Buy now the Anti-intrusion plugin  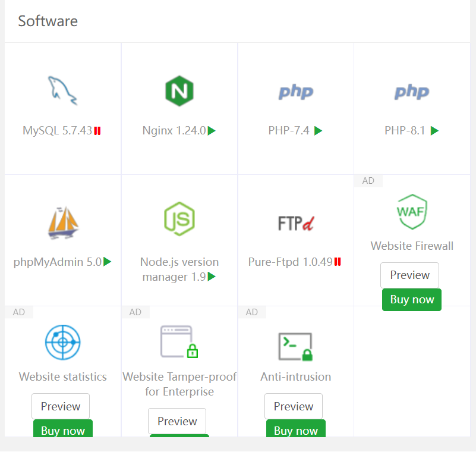(296, 429)
